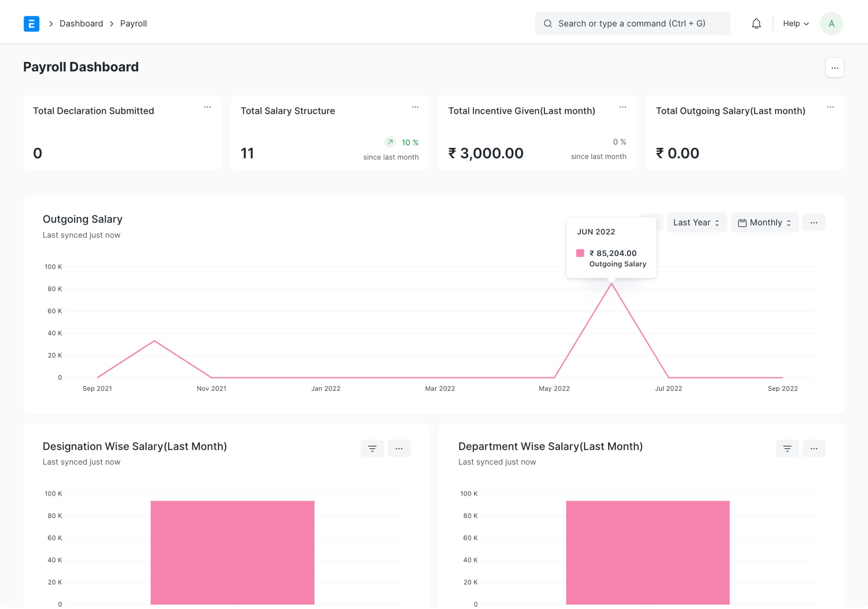Click the Payroll breadcrumb link
Viewport: 868px width, 609px height.
(x=133, y=24)
